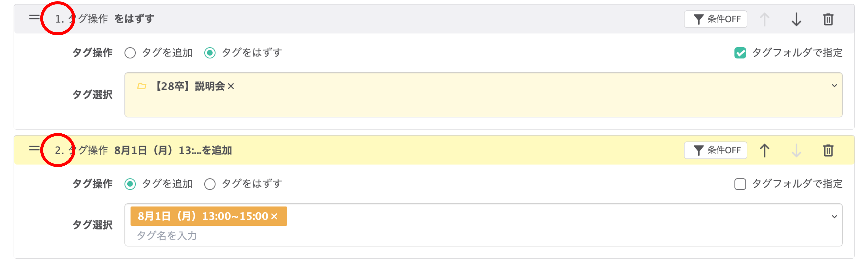Toggle 条件OFF filter for action 1
This screenshot has width=868, height=263.
pyautogui.click(x=715, y=19)
